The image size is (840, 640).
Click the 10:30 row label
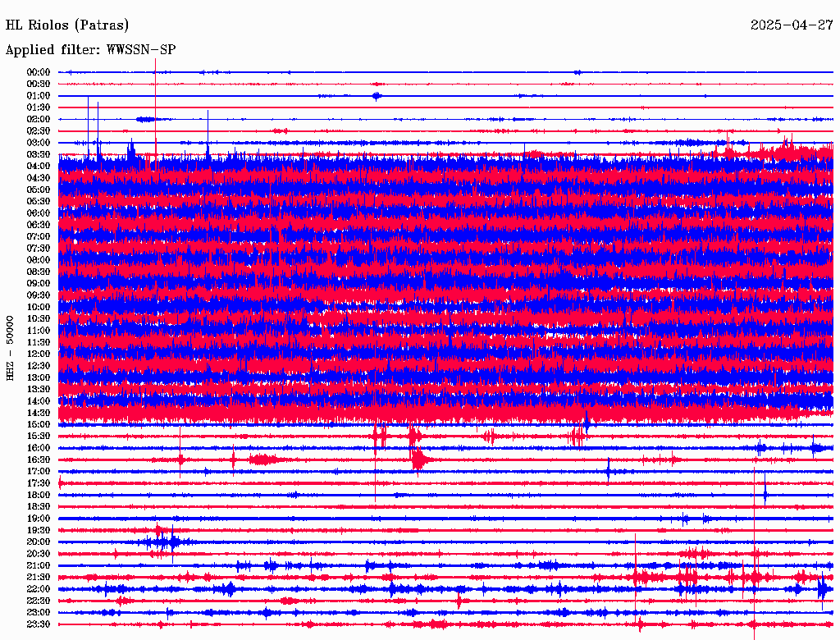[x=39, y=319]
